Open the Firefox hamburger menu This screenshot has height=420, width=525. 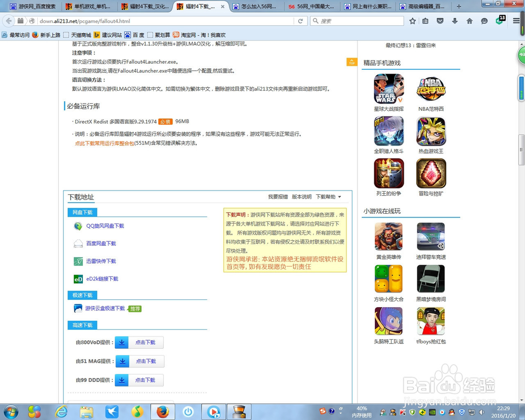(516, 21)
